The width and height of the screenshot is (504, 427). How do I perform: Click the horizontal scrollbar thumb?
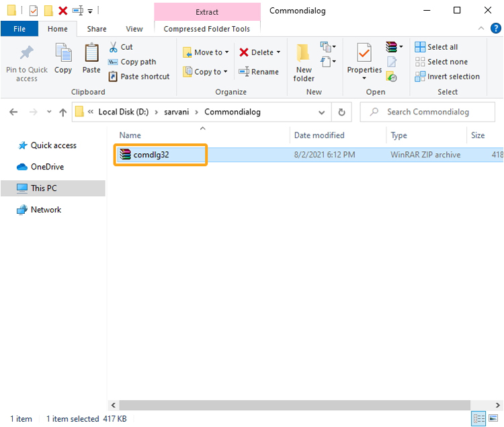pos(295,405)
